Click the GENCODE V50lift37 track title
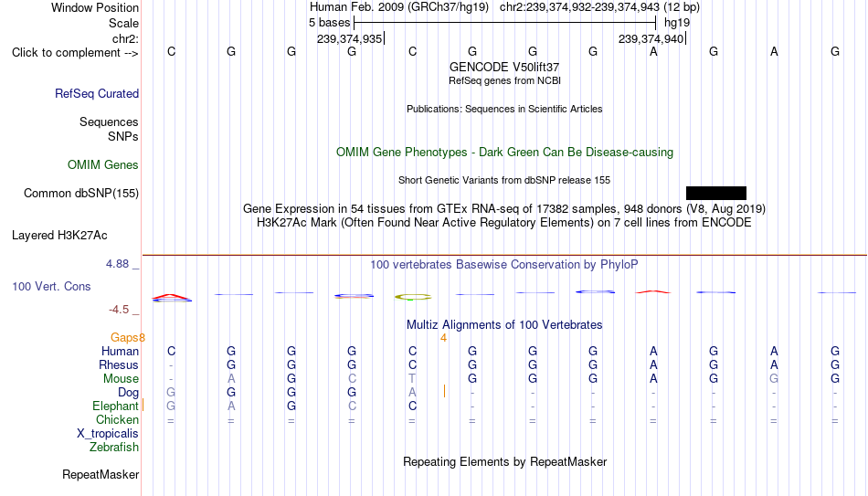The width and height of the screenshot is (868, 496). 504,67
